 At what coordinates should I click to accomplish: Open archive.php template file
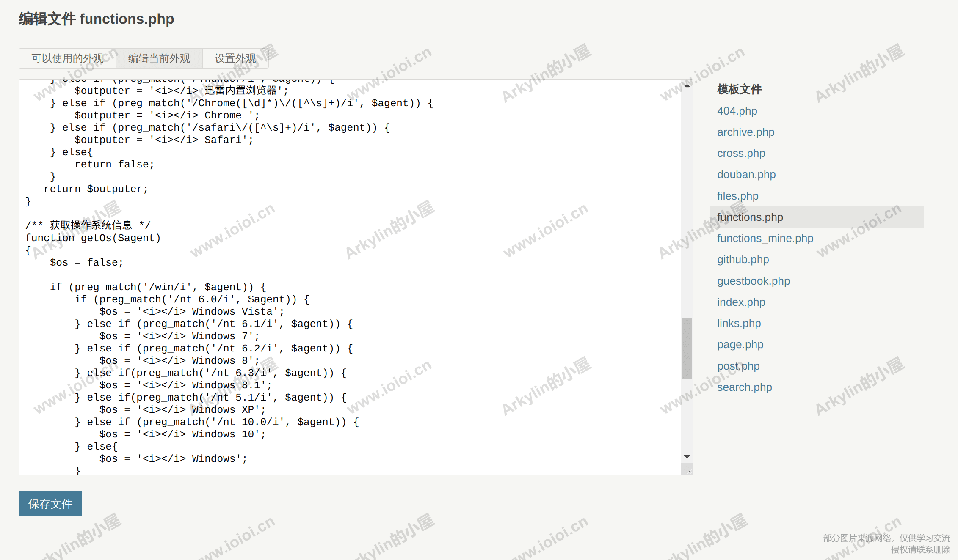(745, 132)
